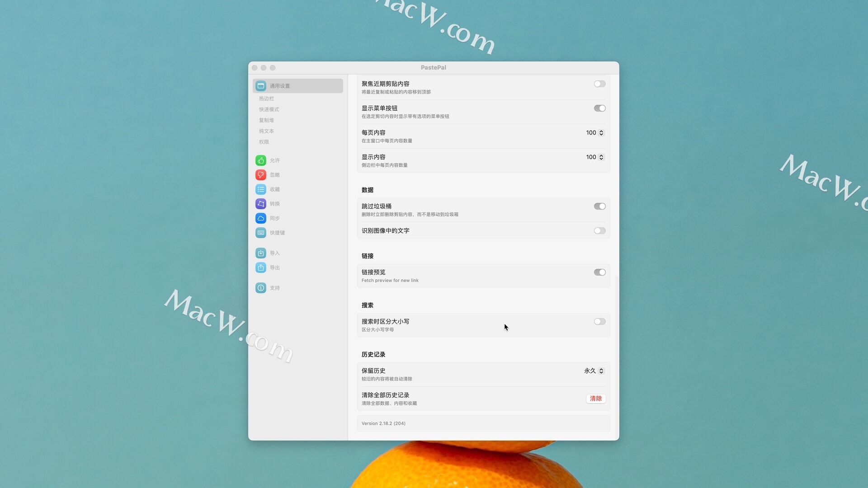Click the 保留历史 label
The height and width of the screenshot is (488, 868).
coord(373,371)
